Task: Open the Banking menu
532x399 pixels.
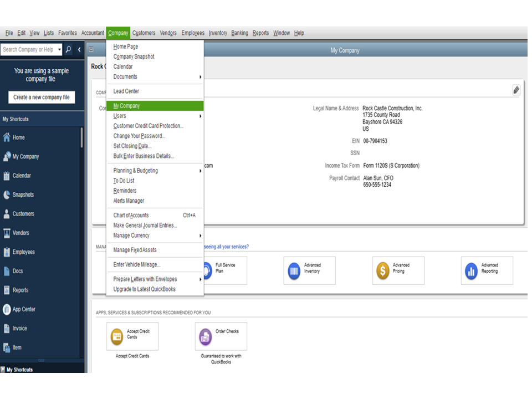Action: pyautogui.click(x=239, y=33)
